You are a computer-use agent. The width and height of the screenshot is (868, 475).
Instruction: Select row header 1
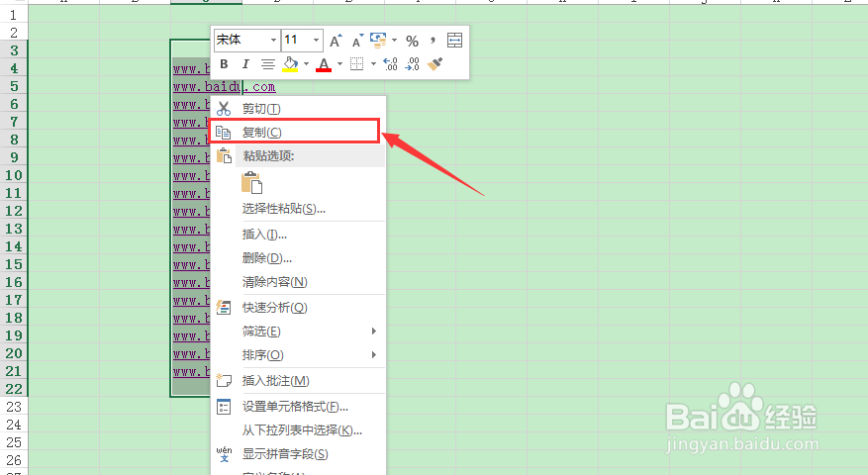pos(14,15)
